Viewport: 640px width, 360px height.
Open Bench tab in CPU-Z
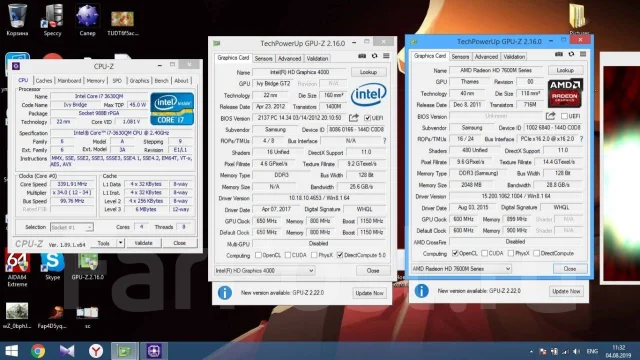161,81
